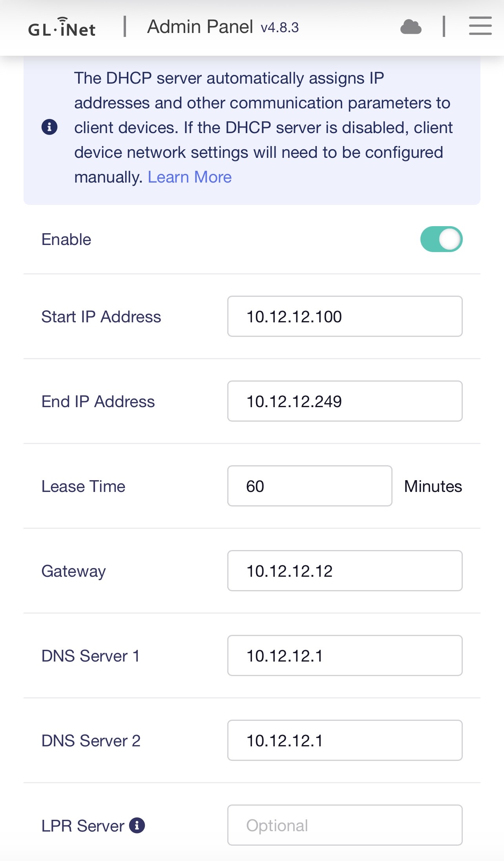Click the optional LPR Server field
This screenshot has width=504, height=861.
(345, 825)
